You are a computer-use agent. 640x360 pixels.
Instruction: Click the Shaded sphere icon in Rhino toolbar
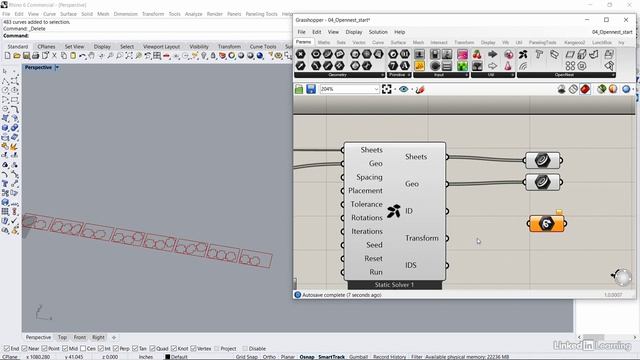coord(241,56)
